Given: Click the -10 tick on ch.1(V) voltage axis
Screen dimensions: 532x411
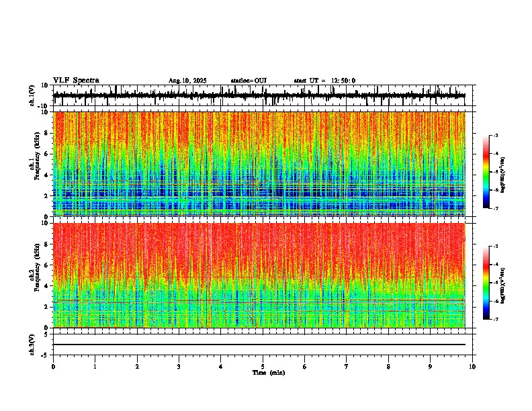Looking at the screenshot, I should tap(44, 106).
